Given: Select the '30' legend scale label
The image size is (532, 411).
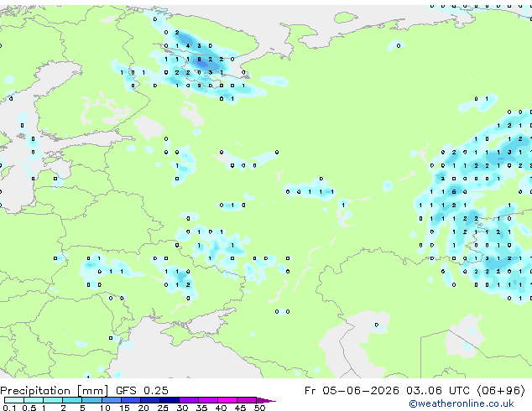Looking at the screenshot, I should (182, 408).
